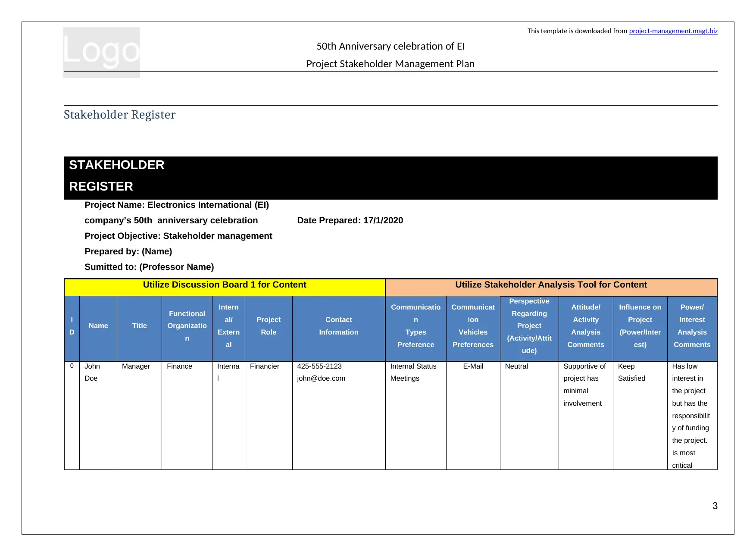The width and height of the screenshot is (756, 535).
Task: Select the Manager title cell
Action: click(140, 415)
